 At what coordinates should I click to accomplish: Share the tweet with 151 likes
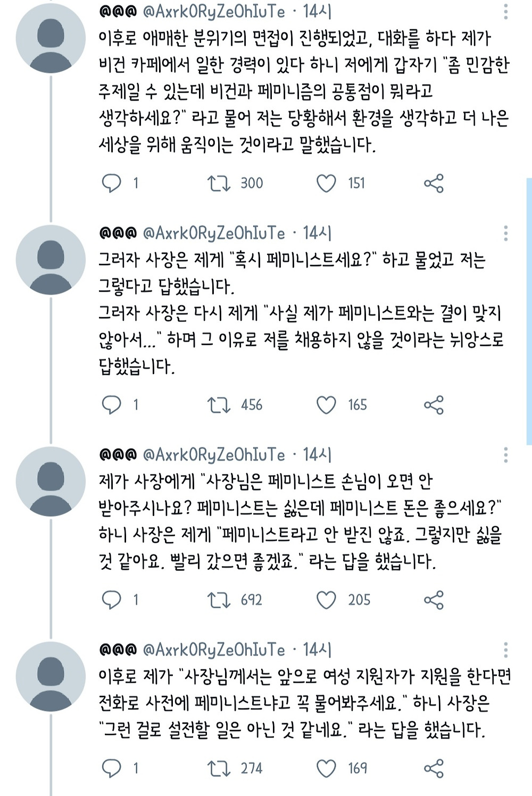click(434, 184)
